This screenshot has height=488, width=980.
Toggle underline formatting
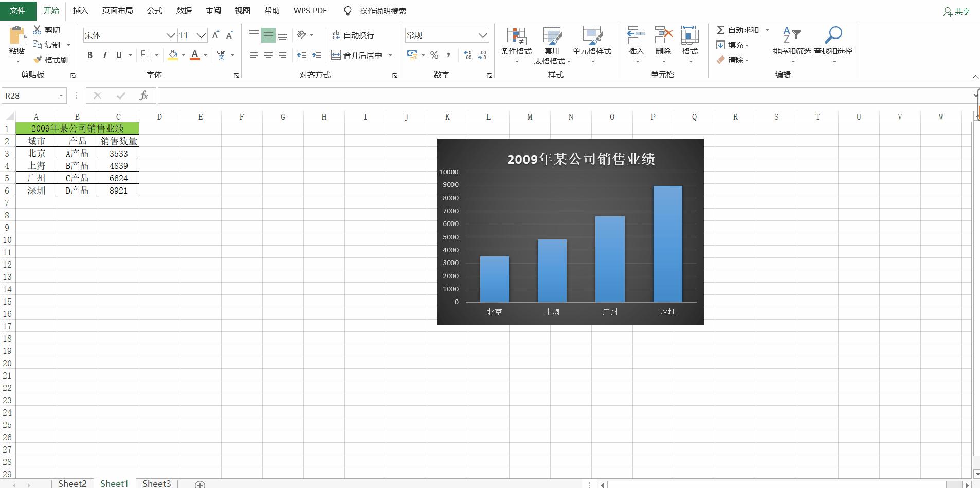click(118, 55)
